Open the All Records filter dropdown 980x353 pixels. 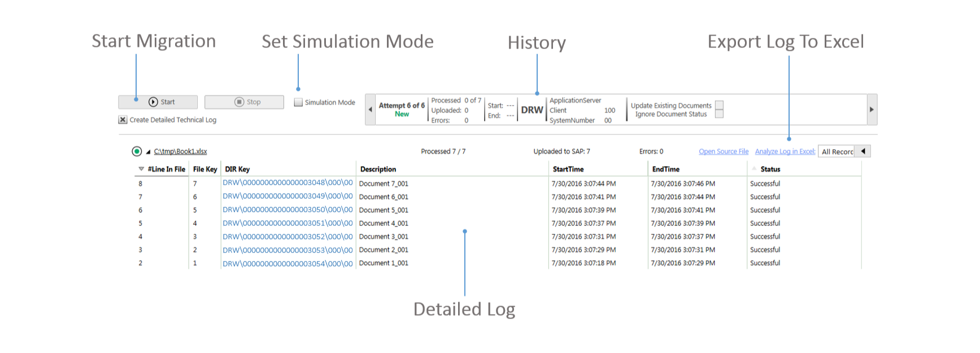[x=837, y=151]
